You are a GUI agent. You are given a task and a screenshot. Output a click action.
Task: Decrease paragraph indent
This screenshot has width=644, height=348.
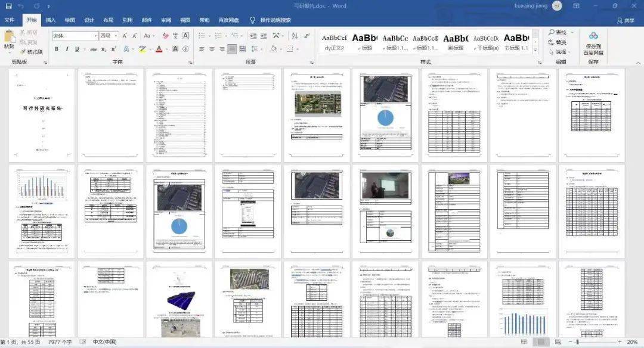click(253, 36)
